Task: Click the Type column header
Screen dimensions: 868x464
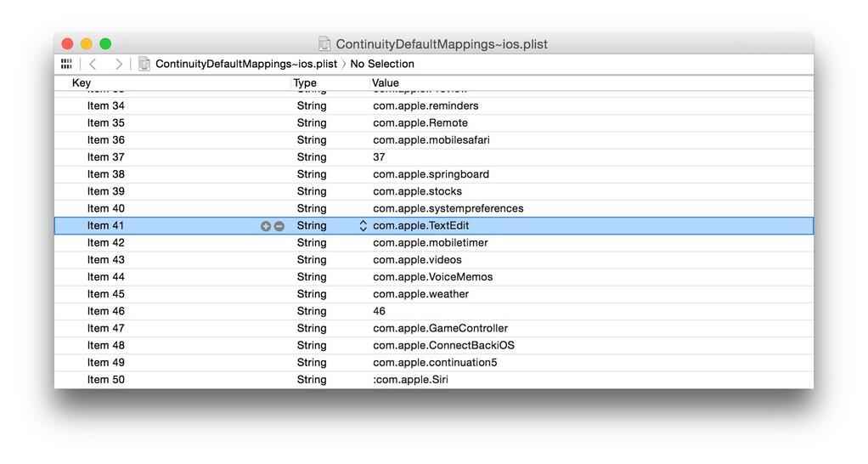Action: point(304,82)
